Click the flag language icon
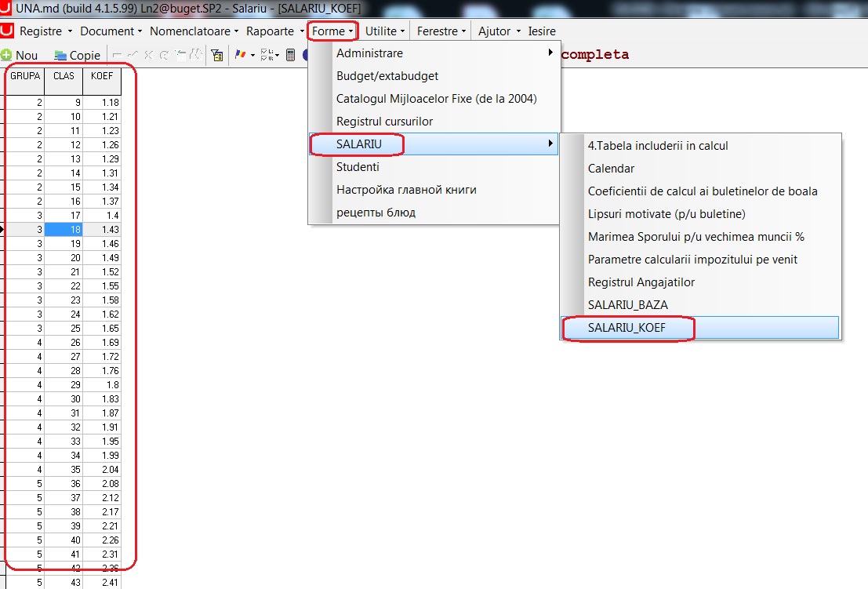Screen dimensions: 868x589 pos(240,54)
